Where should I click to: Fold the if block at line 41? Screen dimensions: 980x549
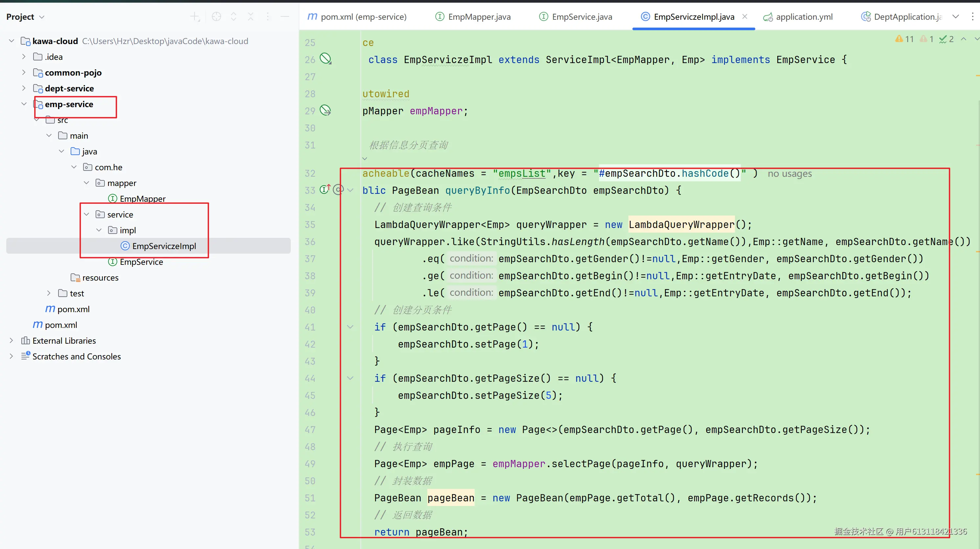click(351, 327)
